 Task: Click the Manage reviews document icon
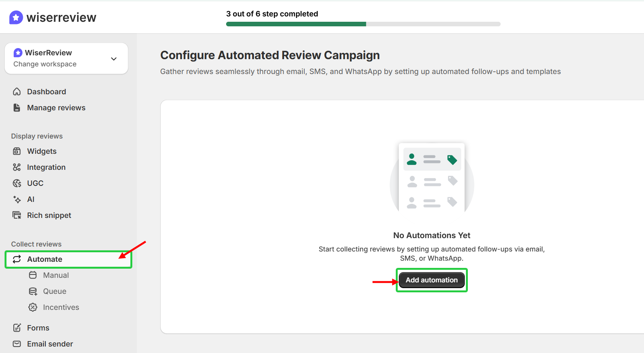click(17, 107)
